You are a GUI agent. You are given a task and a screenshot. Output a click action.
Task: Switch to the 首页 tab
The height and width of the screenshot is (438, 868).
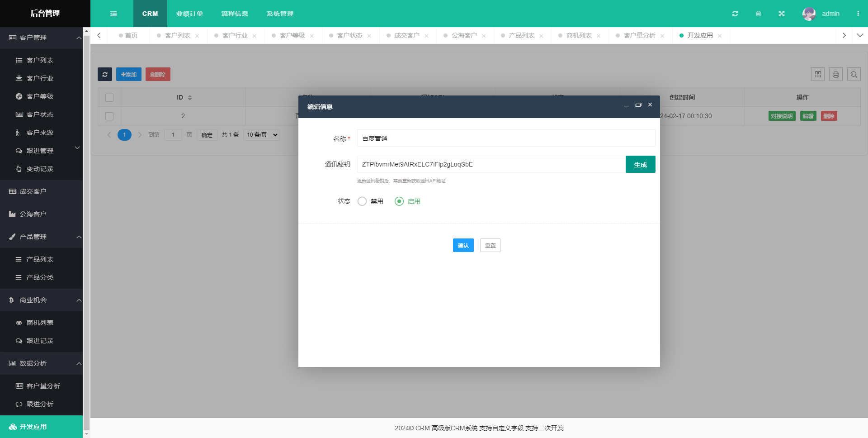click(x=128, y=35)
